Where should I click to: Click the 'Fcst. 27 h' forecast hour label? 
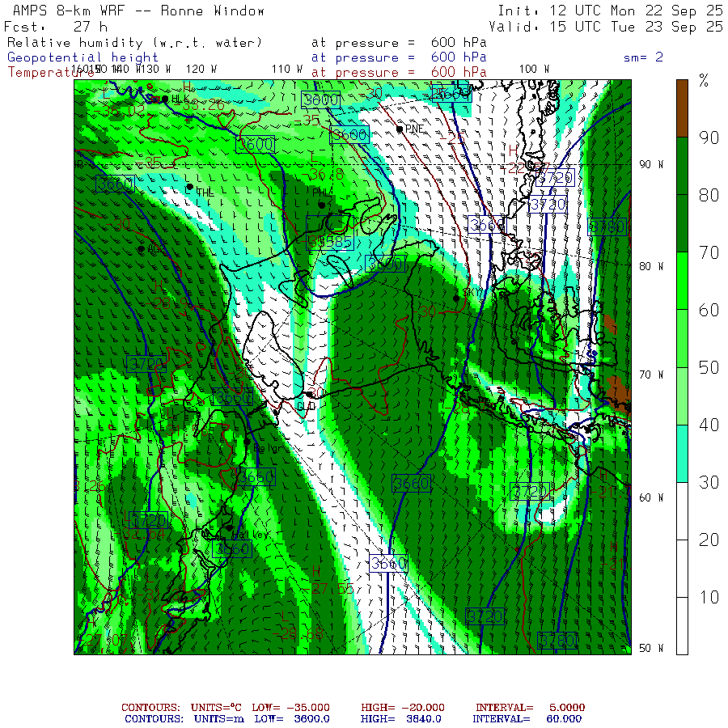click(x=50, y=27)
